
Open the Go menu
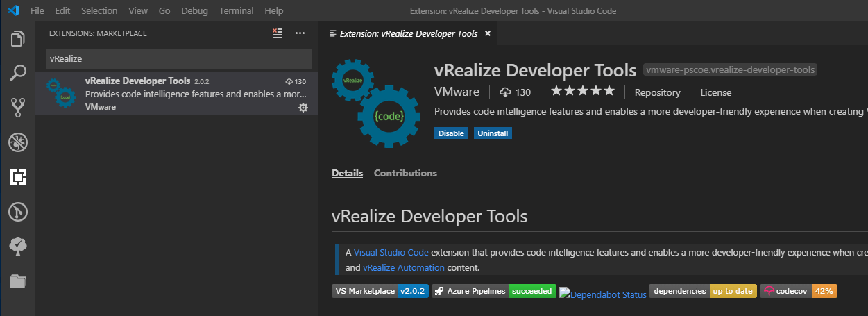164,11
